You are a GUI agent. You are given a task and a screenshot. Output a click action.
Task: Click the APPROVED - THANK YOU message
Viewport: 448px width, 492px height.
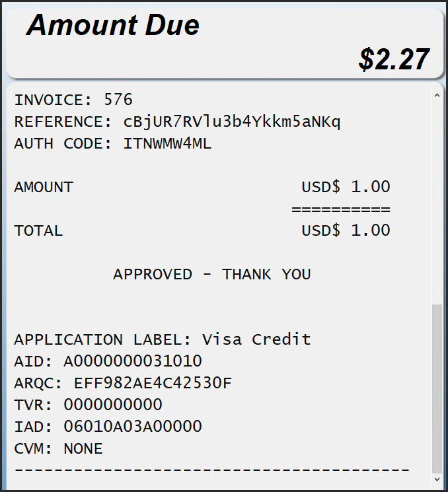click(x=211, y=274)
